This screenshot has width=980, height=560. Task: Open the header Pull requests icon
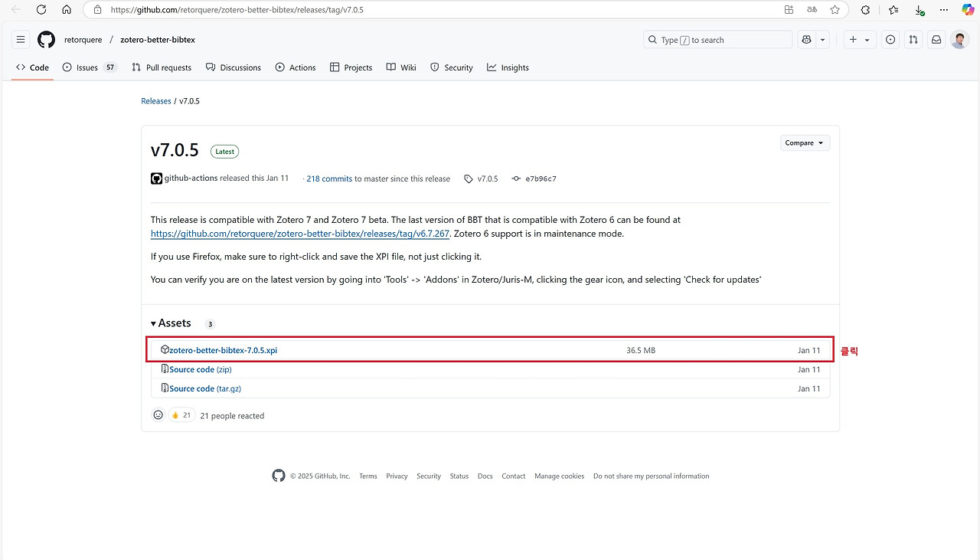coord(913,40)
